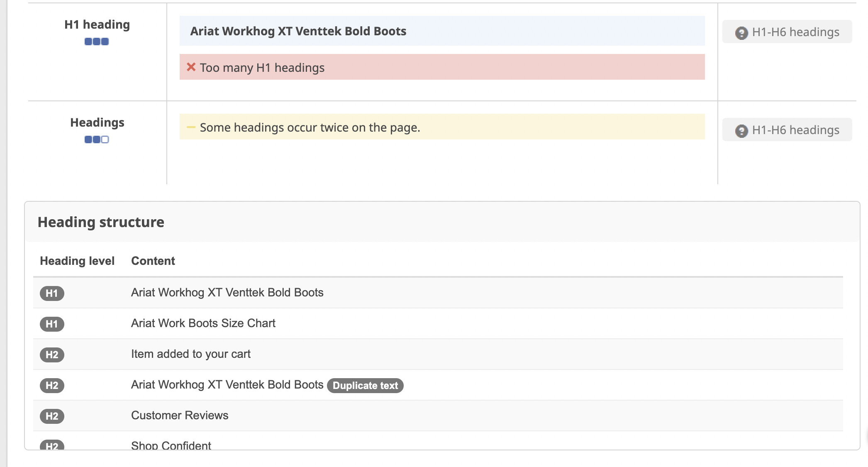This screenshot has width=868, height=467.
Task: Click 'Some headings occur twice on the page' warning
Action: [442, 127]
